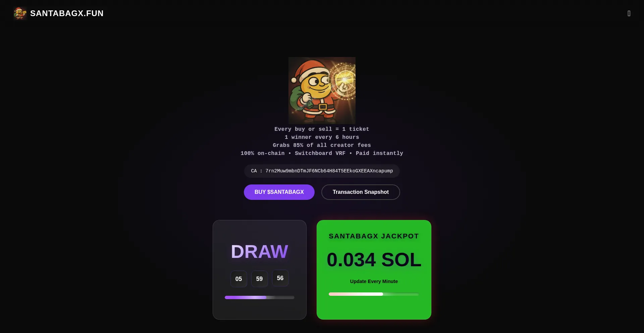This screenshot has width=644, height=333.
Task: Click the SANTABAGX.FUN site title
Action: coord(67,13)
